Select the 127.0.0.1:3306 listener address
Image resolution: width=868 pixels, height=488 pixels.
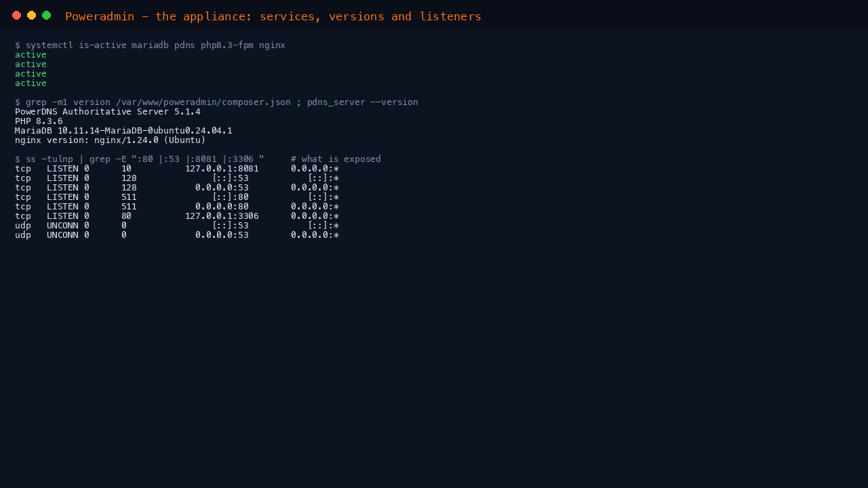[x=222, y=216]
